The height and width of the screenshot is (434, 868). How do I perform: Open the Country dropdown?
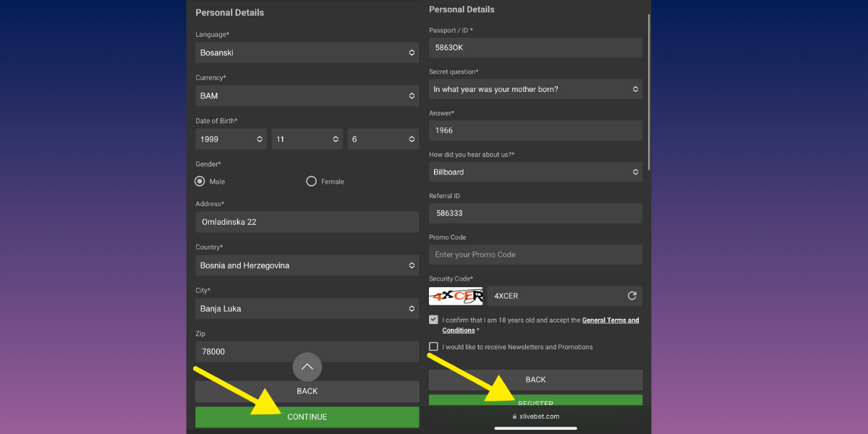(307, 265)
